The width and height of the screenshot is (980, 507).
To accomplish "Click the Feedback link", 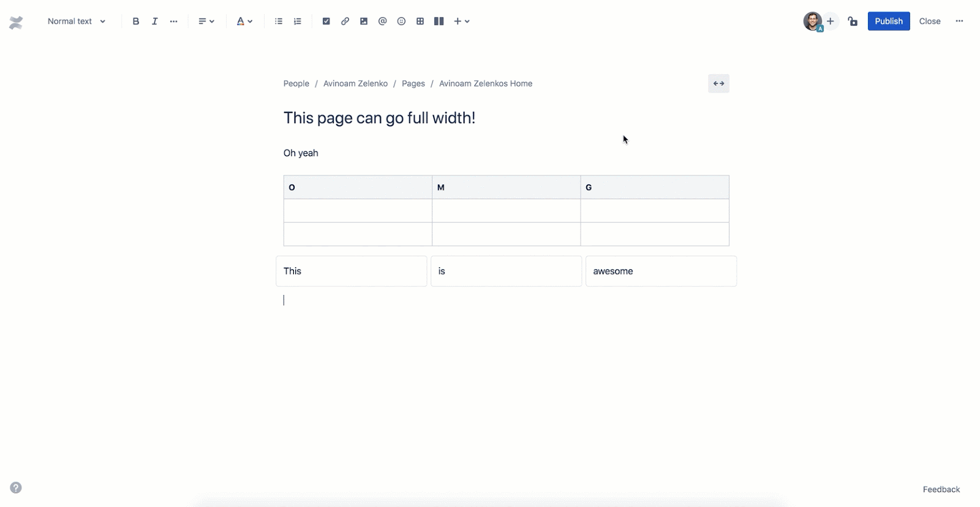I will [941, 489].
